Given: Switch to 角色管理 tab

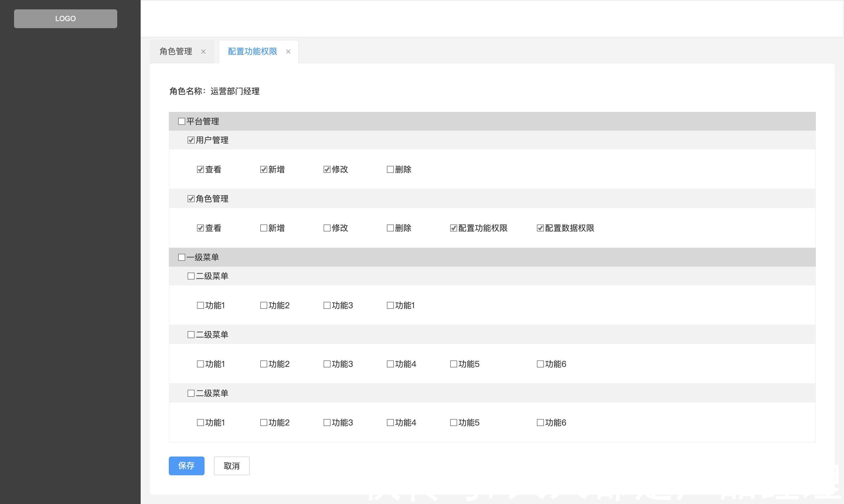Looking at the screenshot, I should click(175, 51).
